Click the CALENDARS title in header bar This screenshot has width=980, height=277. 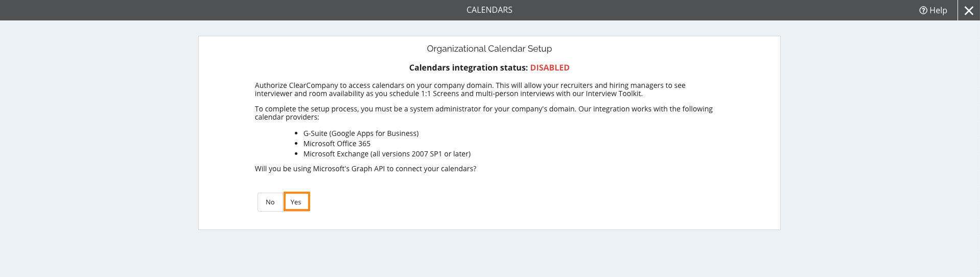tap(489, 10)
